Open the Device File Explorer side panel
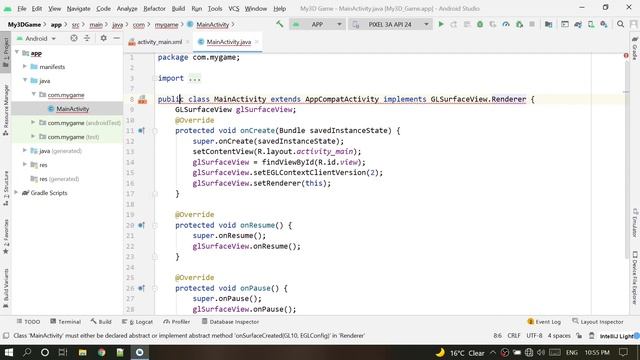The width and height of the screenshot is (640, 360). coord(635,278)
